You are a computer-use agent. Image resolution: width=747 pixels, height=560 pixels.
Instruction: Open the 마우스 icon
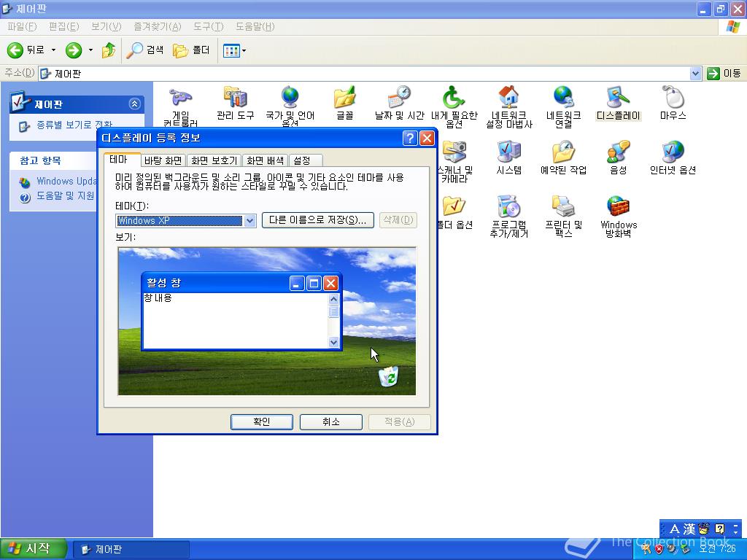(673, 103)
